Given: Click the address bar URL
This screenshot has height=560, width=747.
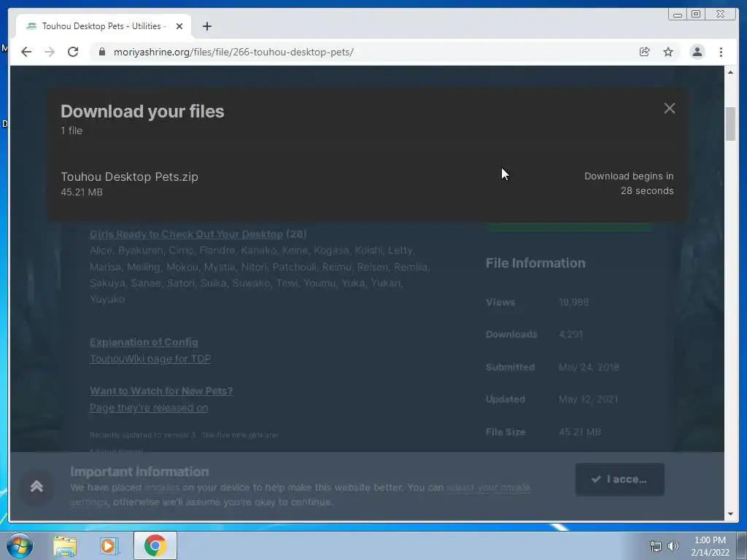Looking at the screenshot, I should coord(233,52).
